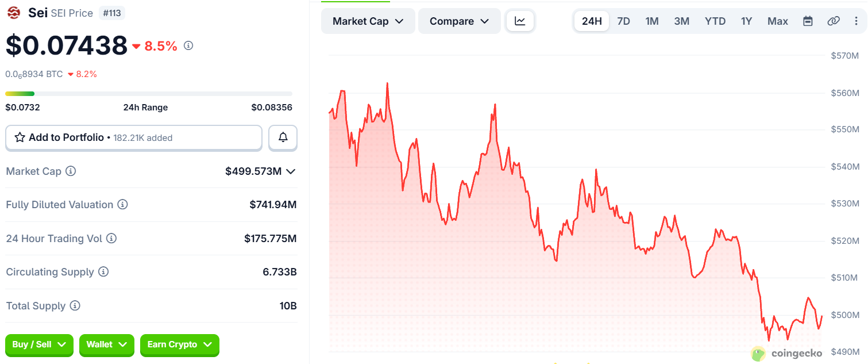The height and width of the screenshot is (364, 868).
Task: Open the calendar date range icon
Action: 808,21
